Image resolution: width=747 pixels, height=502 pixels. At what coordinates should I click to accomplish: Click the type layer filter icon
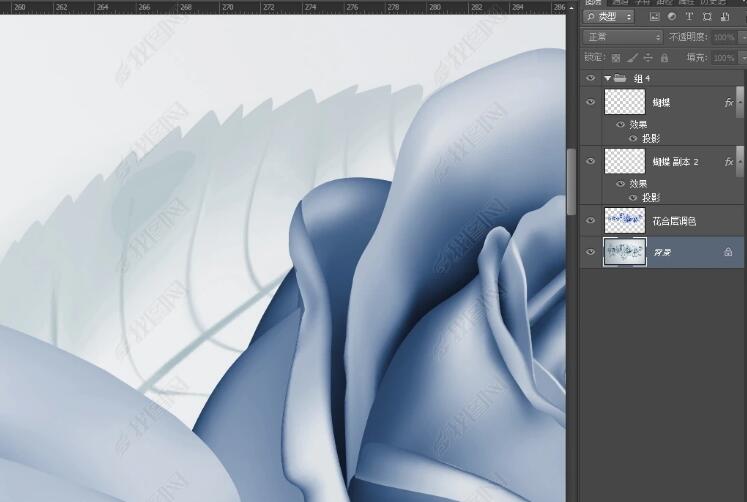pyautogui.click(x=689, y=17)
